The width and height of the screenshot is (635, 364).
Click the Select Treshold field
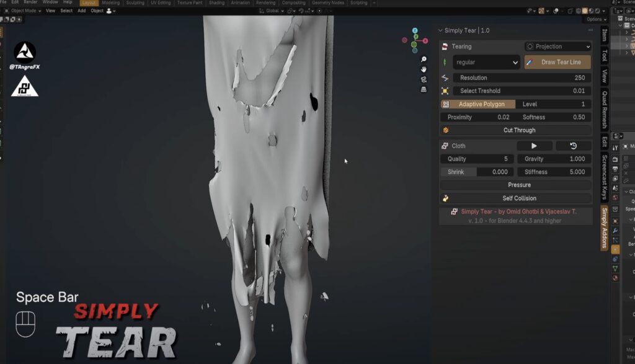(x=522, y=91)
